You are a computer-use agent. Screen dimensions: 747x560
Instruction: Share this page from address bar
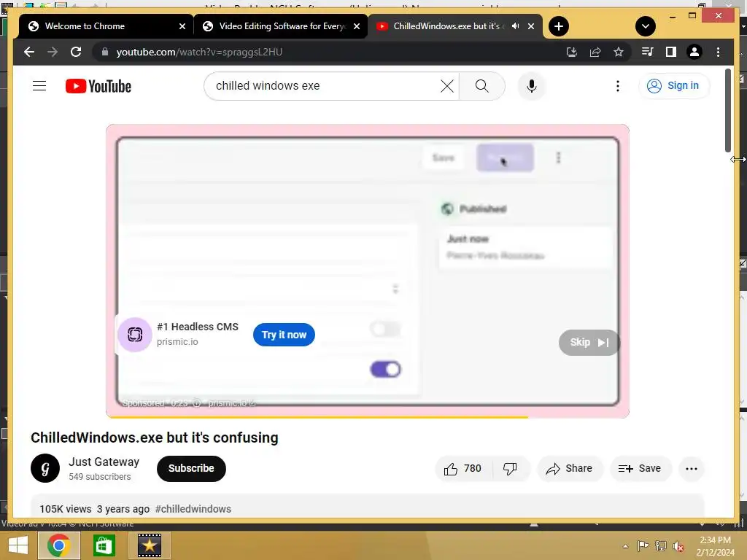[x=595, y=52]
